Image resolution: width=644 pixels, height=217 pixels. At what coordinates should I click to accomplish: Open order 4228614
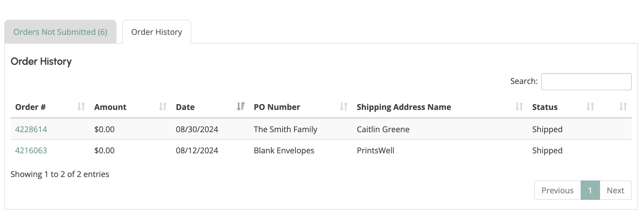tap(31, 129)
